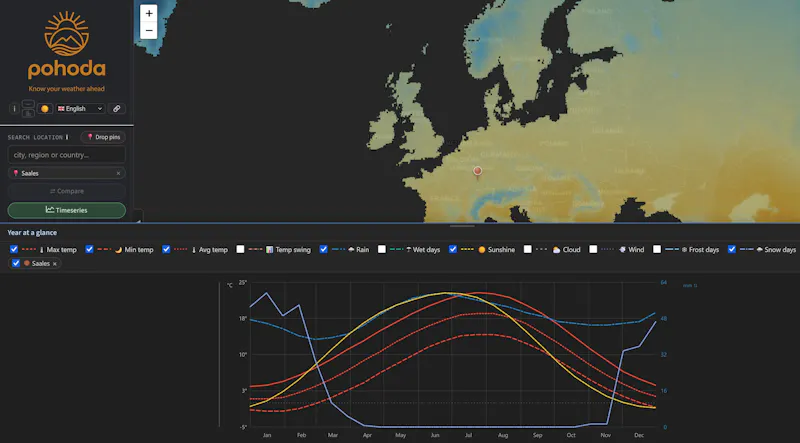Uncheck the Sunshine checkbox

(x=453, y=249)
